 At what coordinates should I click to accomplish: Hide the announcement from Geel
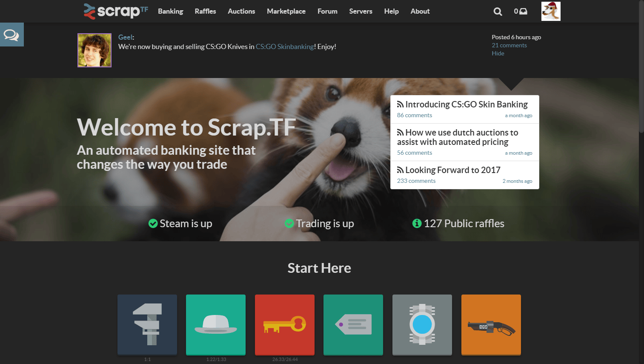[498, 53]
